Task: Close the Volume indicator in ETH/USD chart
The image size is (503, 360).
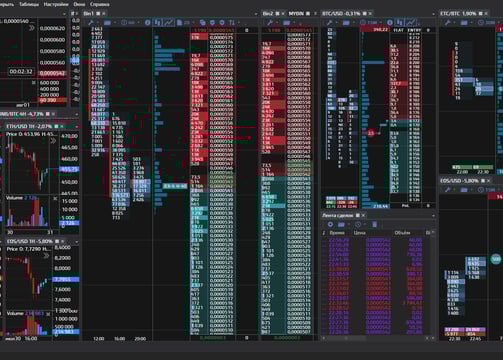Action: tap(55, 198)
